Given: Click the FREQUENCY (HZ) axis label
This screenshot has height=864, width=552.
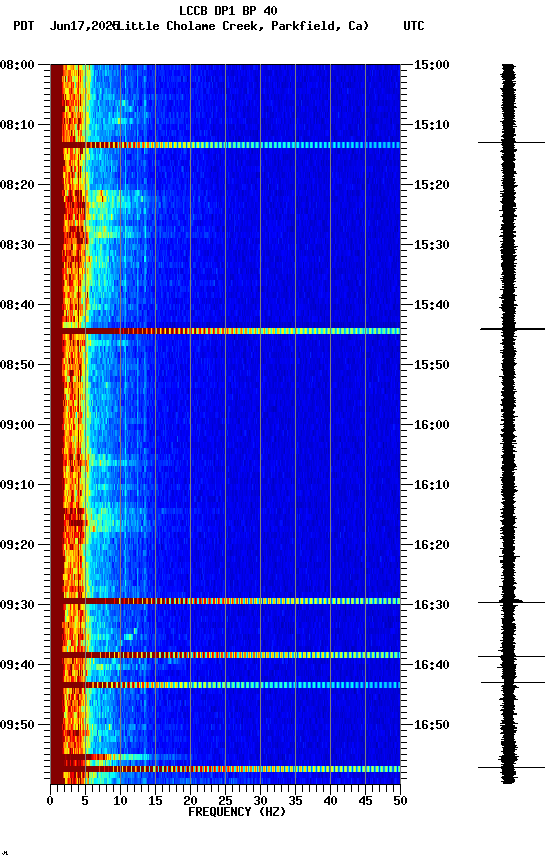Looking at the screenshot, I should 237,812.
